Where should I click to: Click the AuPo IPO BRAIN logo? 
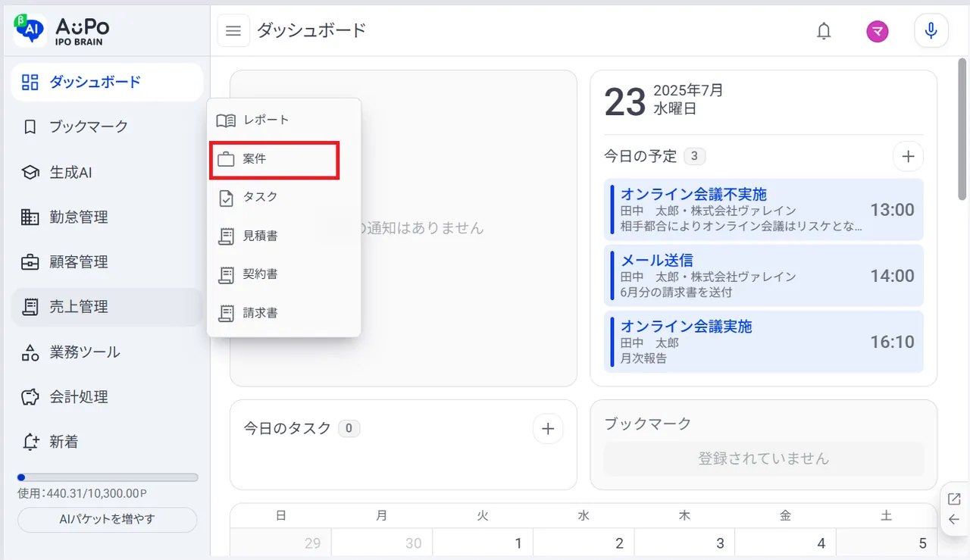click(x=61, y=30)
